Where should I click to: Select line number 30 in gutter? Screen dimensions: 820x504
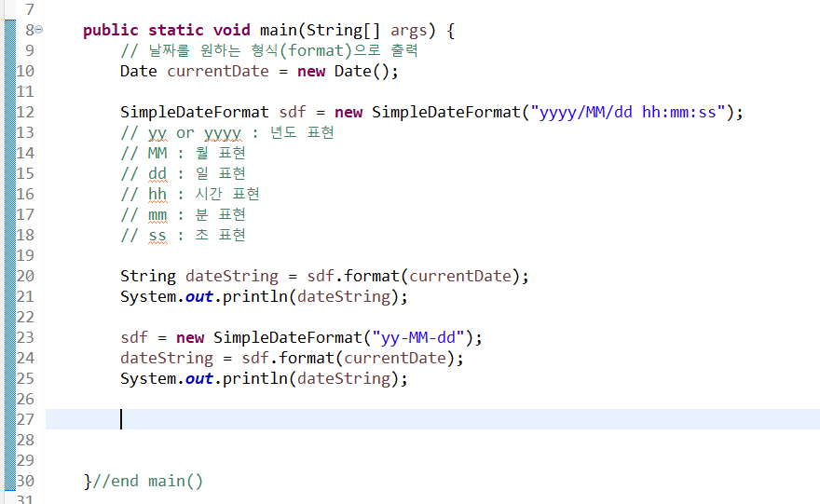click(25, 481)
